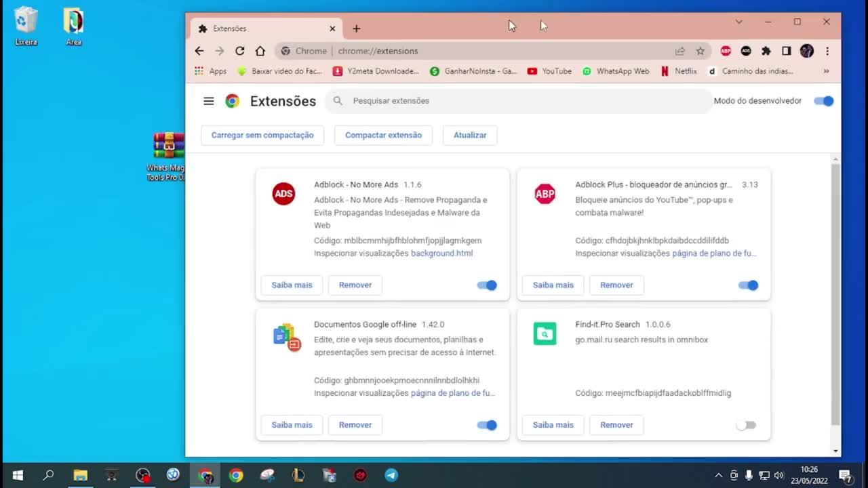Remove Documentos Google off-line extension
868x488 pixels.
point(355,425)
